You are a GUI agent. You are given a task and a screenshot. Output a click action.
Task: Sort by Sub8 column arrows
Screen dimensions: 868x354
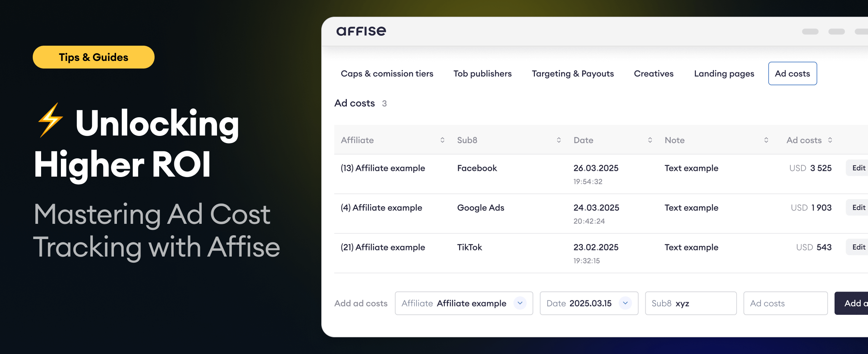tap(558, 140)
